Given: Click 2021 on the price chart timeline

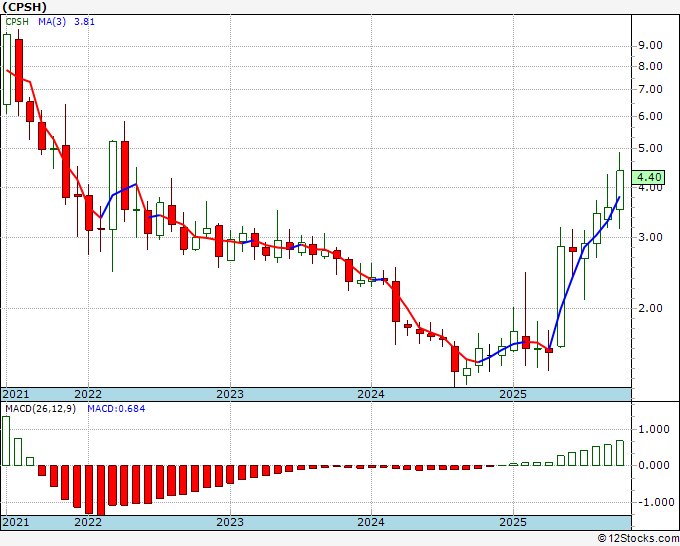Looking at the screenshot, I should coord(16,394).
